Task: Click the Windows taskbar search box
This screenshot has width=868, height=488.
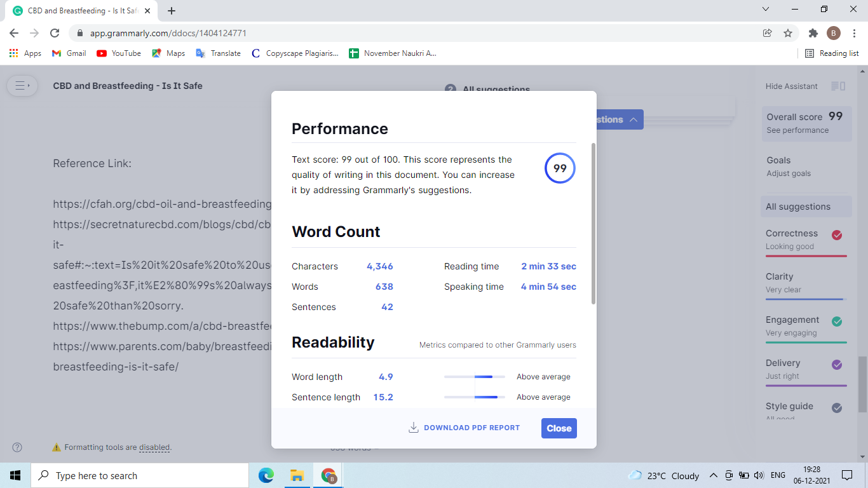Action: pyautogui.click(x=140, y=475)
